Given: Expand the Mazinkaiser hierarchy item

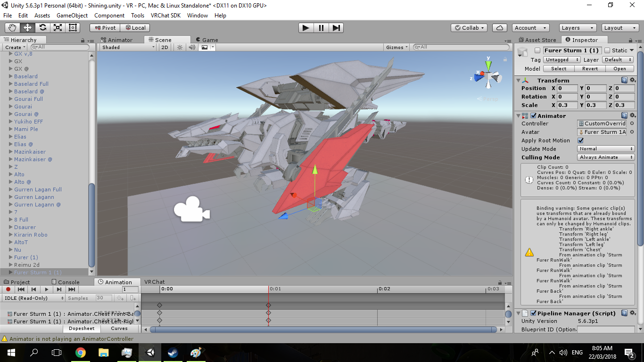Looking at the screenshot, I should 11,152.
